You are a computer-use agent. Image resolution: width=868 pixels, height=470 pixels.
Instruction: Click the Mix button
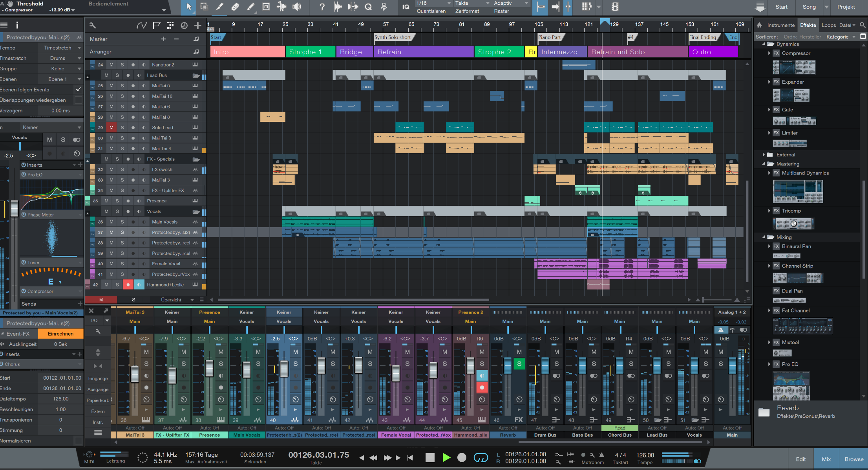point(826,459)
